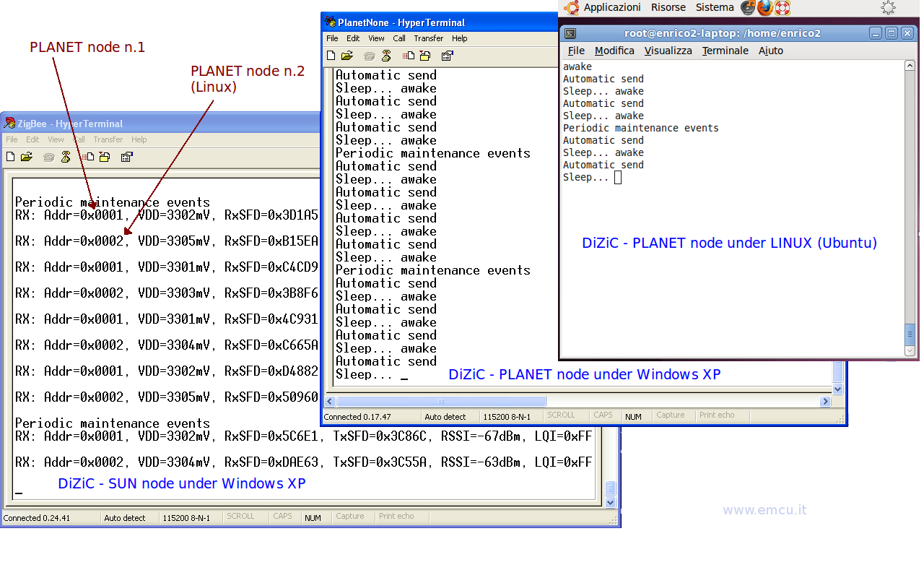Open Help menu in ZigBee HyperTerminal
This screenshot has height=578, width=924.
(139, 139)
